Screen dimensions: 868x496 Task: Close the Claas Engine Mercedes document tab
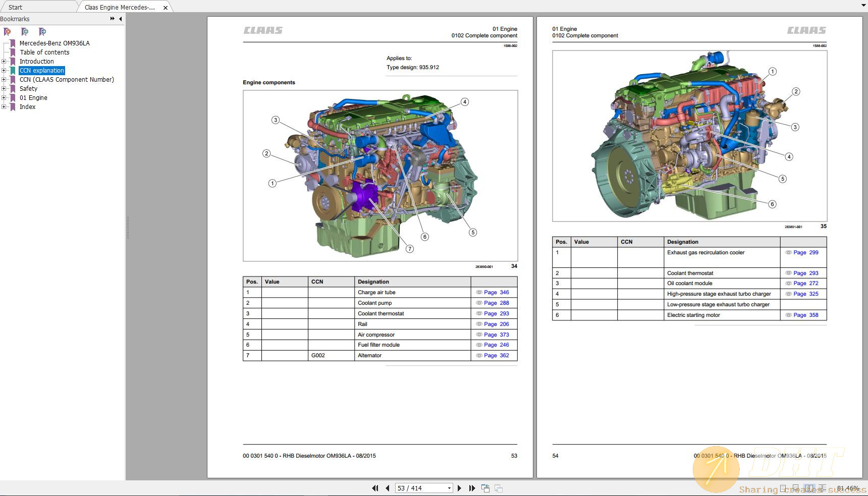coord(165,8)
